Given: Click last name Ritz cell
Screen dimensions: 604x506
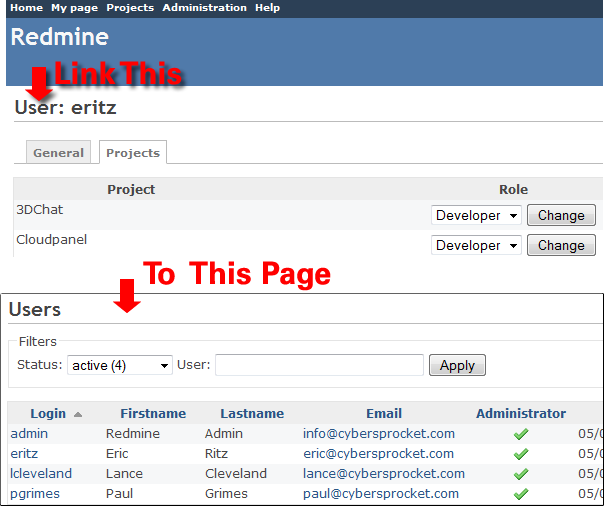Looking at the screenshot, I should [216, 454].
